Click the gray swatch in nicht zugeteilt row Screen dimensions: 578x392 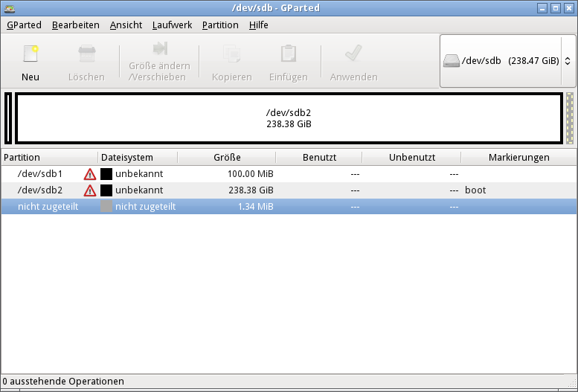point(106,207)
